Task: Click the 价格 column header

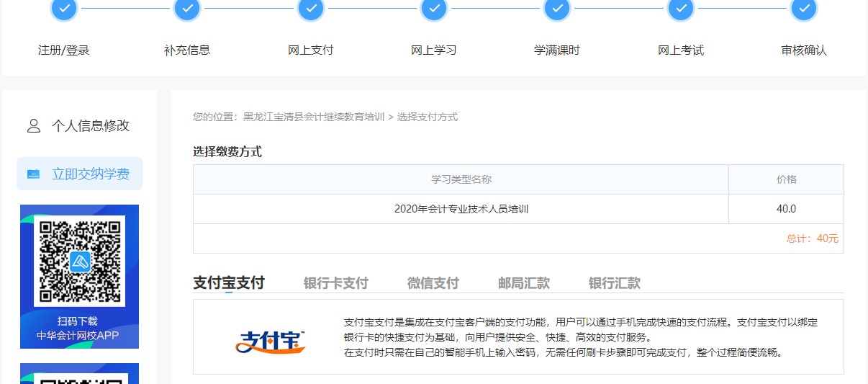Action: click(787, 179)
